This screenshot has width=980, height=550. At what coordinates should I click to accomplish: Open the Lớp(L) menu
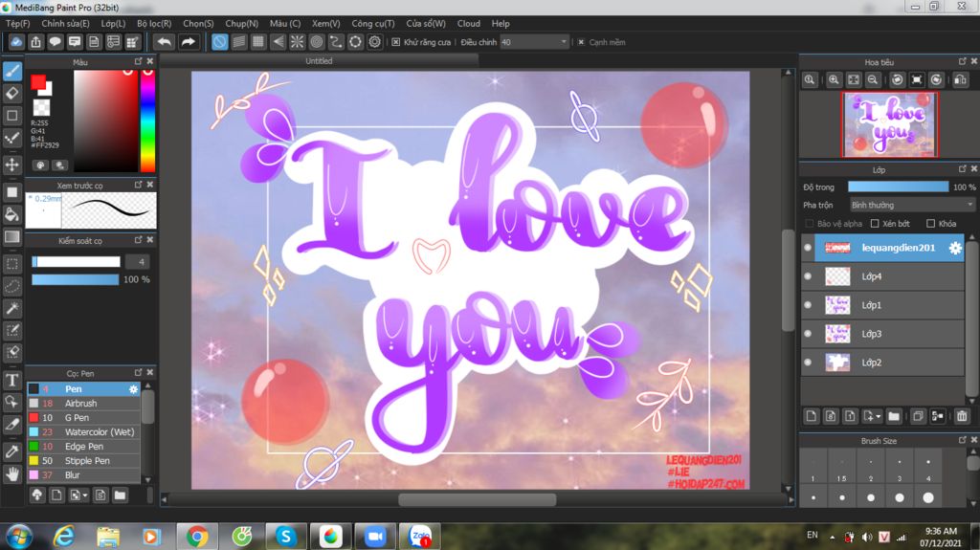click(x=113, y=23)
